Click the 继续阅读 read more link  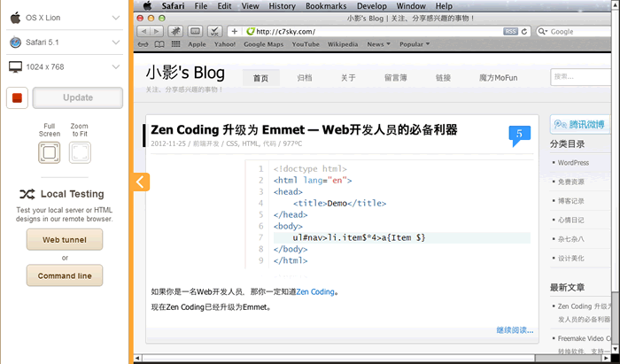tap(515, 330)
